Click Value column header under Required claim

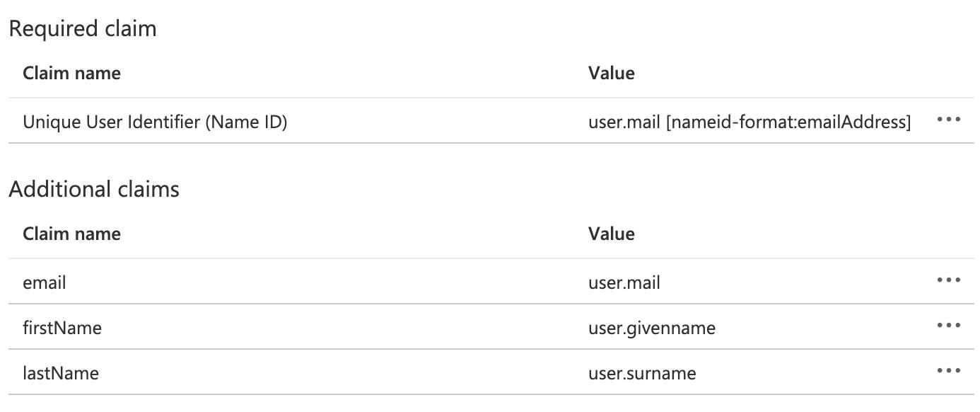coord(611,73)
